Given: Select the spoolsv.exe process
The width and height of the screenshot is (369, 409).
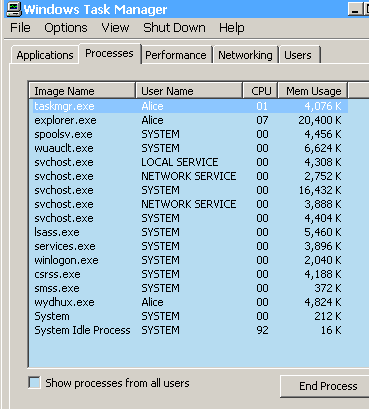Looking at the screenshot, I should pyautogui.click(x=189, y=134).
